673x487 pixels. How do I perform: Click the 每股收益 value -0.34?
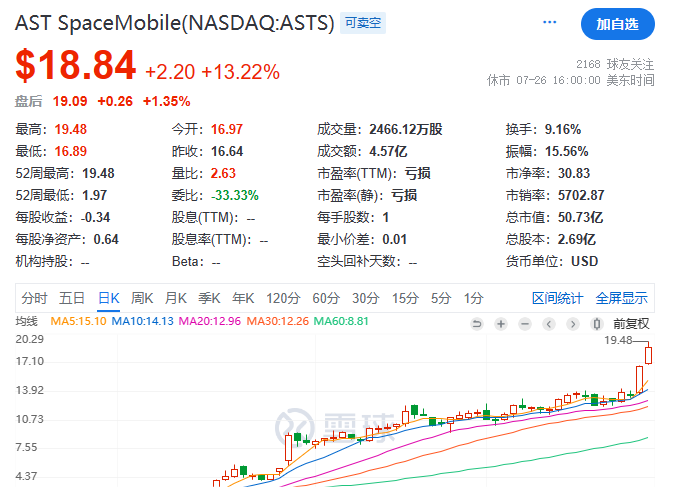[95, 218]
